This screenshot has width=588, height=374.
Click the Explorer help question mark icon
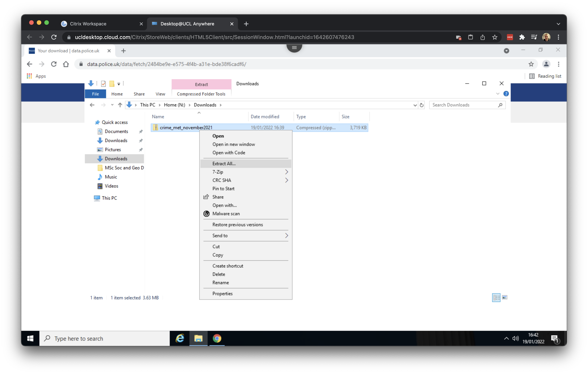click(x=506, y=94)
